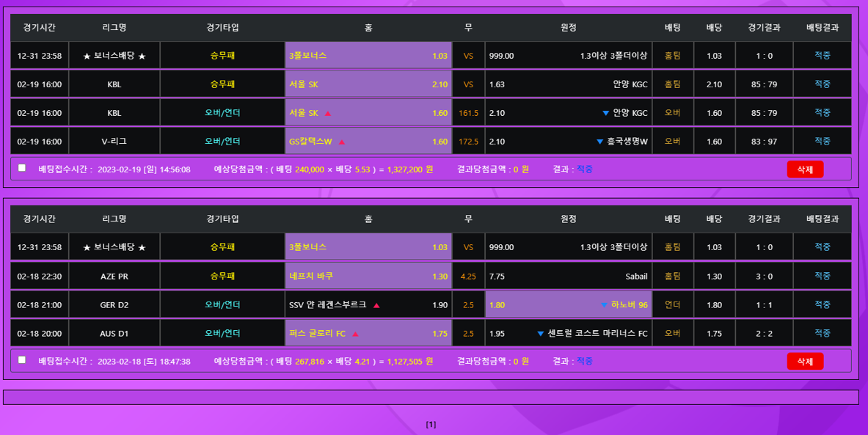Viewport: 868px width, 435px height.
Task: Click red up arrow beside 서울 SK over/under
Action: tap(328, 114)
